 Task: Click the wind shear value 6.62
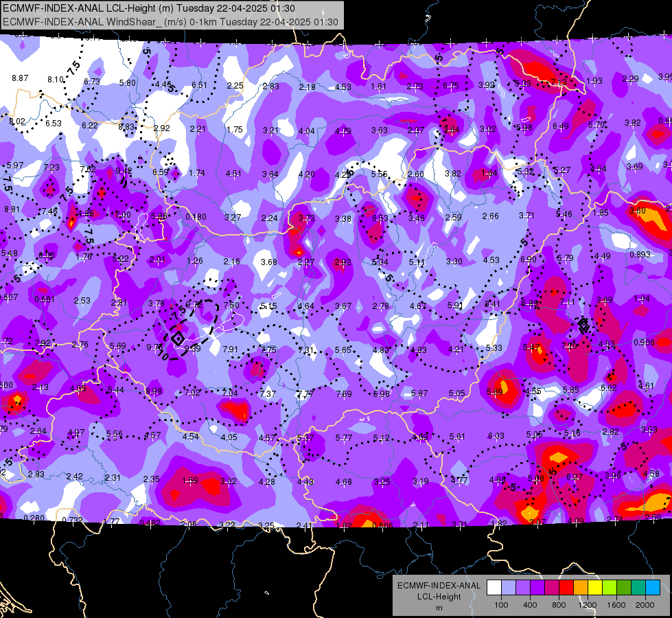click(609, 388)
